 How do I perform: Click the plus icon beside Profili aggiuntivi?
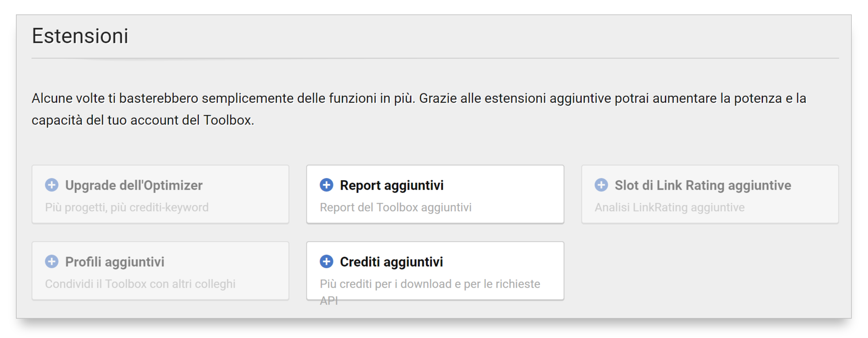[x=52, y=261]
